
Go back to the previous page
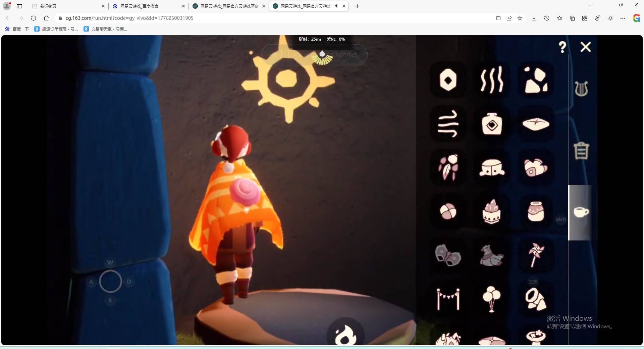pyautogui.click(x=8, y=18)
